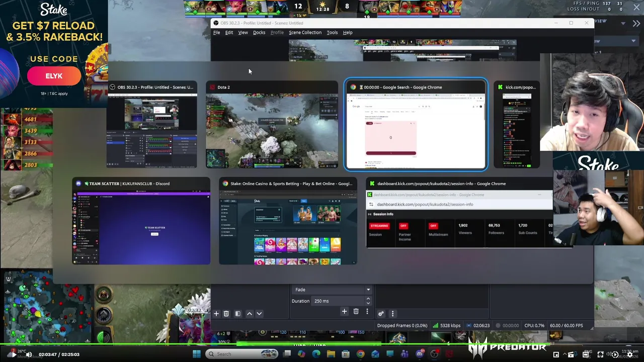Switch to OBS 30.2.3 window thumbnail
Screen dimensions: 644x362
point(151,124)
